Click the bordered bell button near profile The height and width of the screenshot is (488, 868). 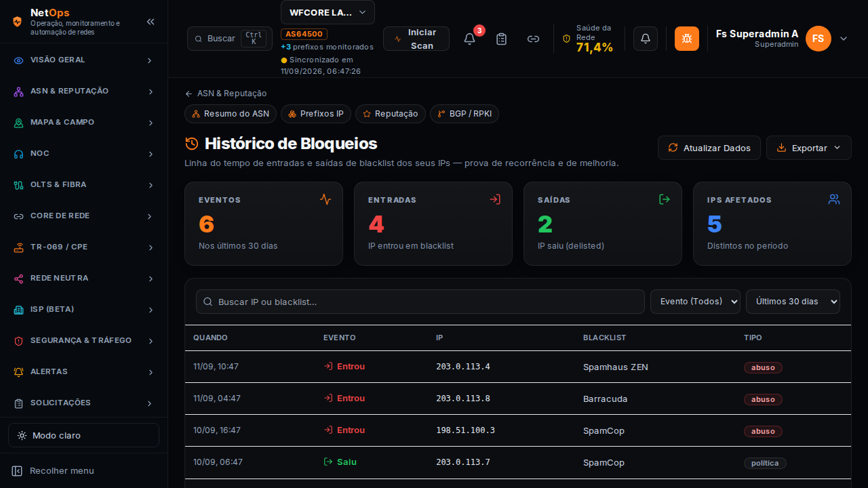(646, 39)
